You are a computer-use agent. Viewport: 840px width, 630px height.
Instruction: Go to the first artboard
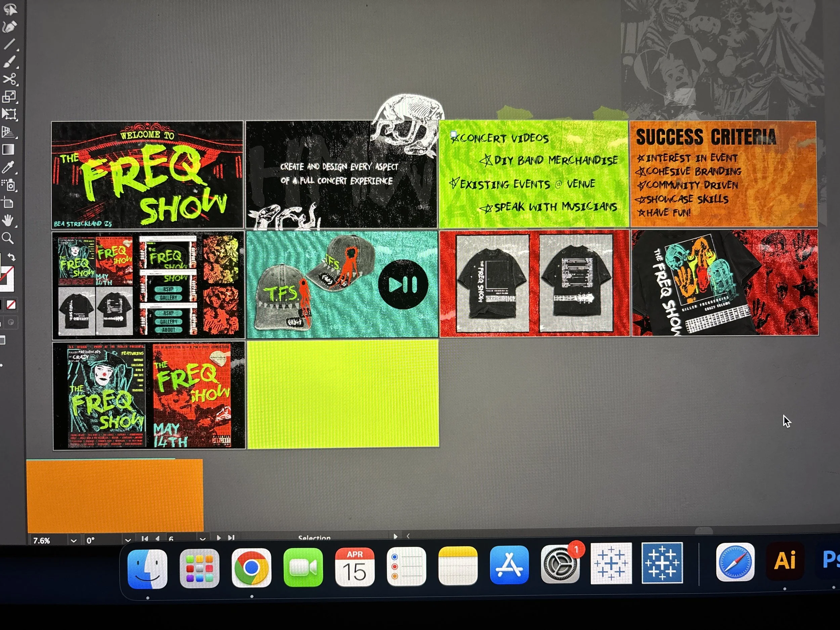tap(145, 539)
